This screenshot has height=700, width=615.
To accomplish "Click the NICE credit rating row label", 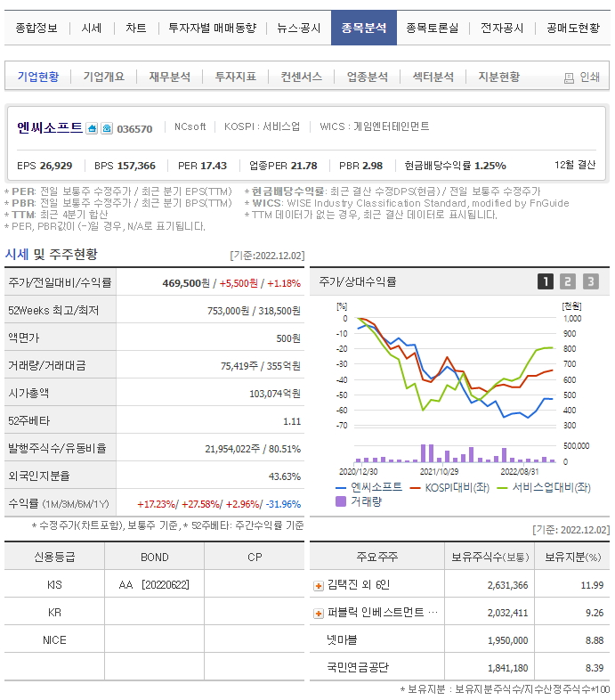I will coord(54,640).
